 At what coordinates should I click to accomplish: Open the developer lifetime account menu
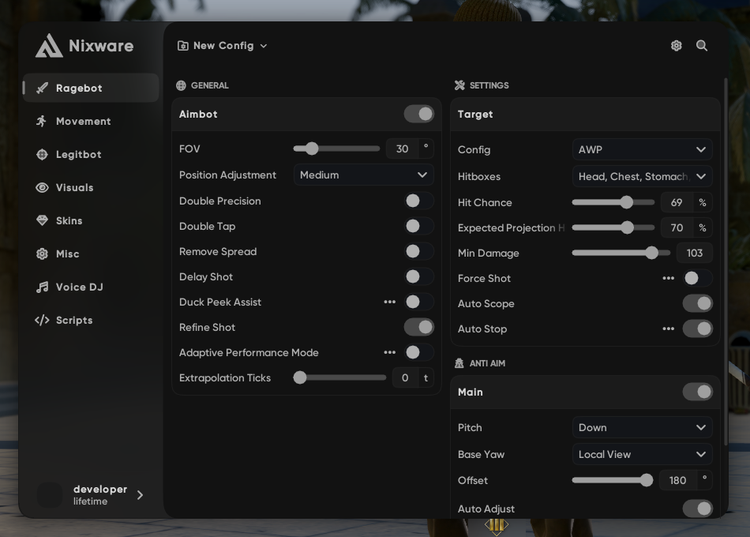[91, 495]
